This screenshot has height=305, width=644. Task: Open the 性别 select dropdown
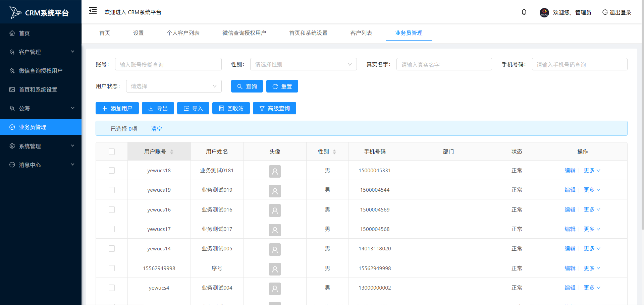click(303, 64)
